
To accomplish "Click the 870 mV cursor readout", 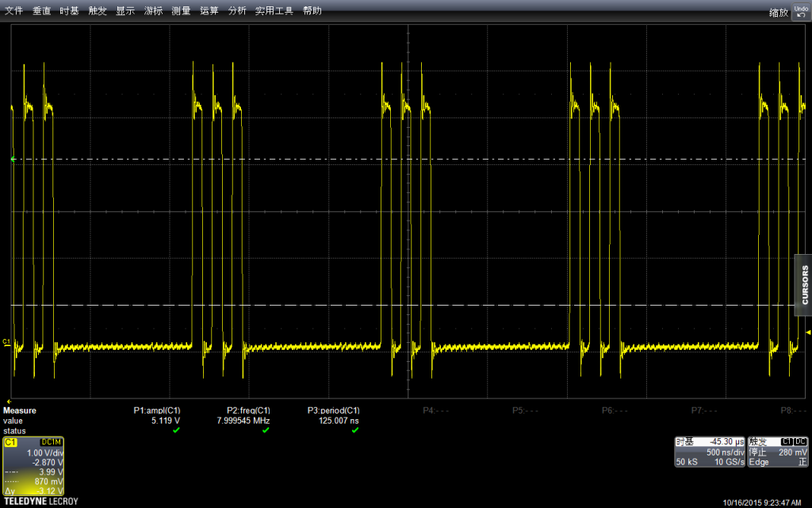I will [x=49, y=482].
